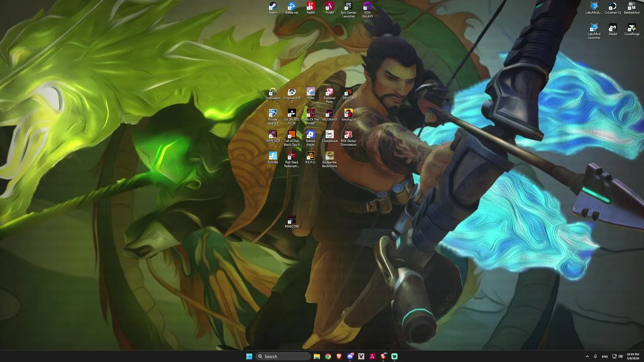Select the Red Dead Redemption shortcut
The height and width of the screenshot is (362, 644).
coord(292,160)
